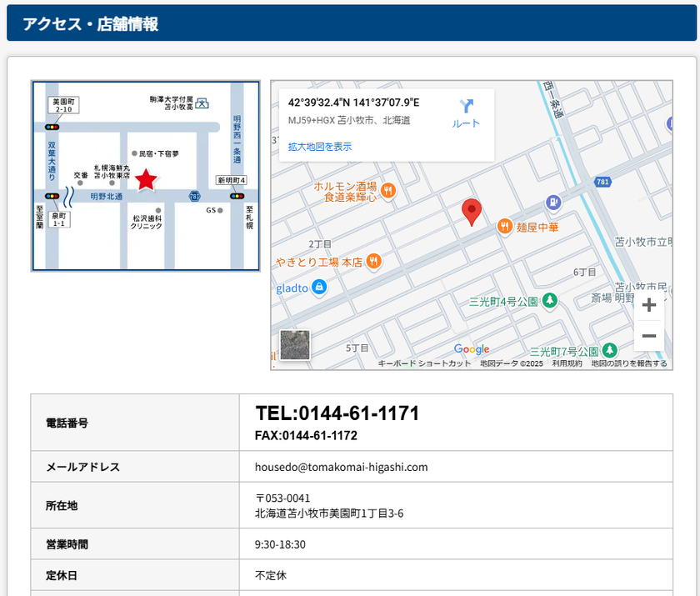Click the 三光町4号公園 park tree icon
Image resolution: width=700 pixels, height=596 pixels.
click(x=549, y=300)
